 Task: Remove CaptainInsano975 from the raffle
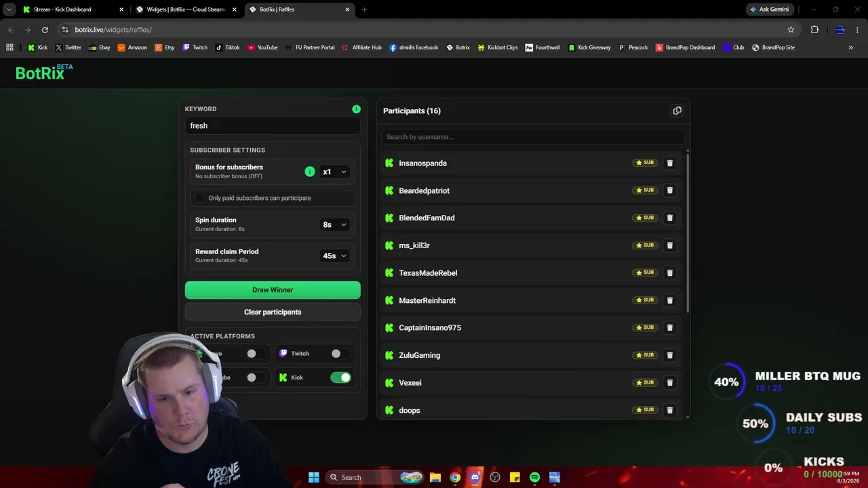point(669,327)
